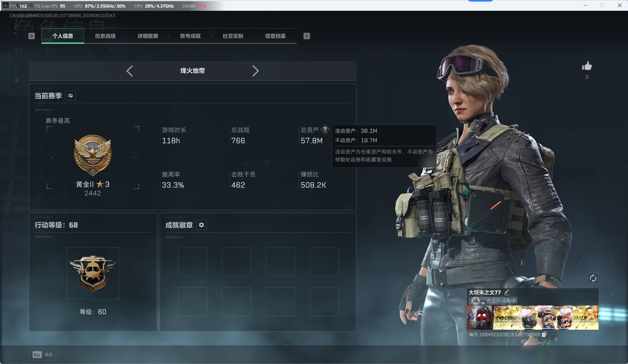
Task: Click the golden chef-characters banner card
Action: [x=546, y=318]
